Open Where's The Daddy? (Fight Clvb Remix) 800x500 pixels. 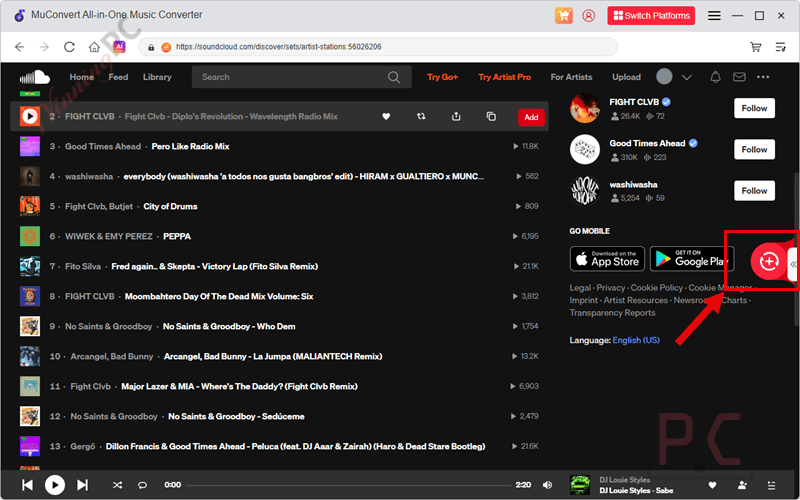tap(239, 387)
